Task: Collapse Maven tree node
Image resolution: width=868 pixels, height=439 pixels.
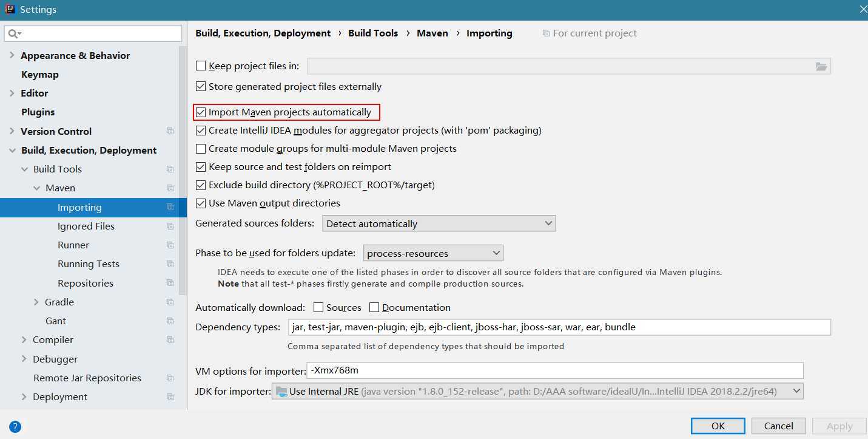Action: coord(36,188)
